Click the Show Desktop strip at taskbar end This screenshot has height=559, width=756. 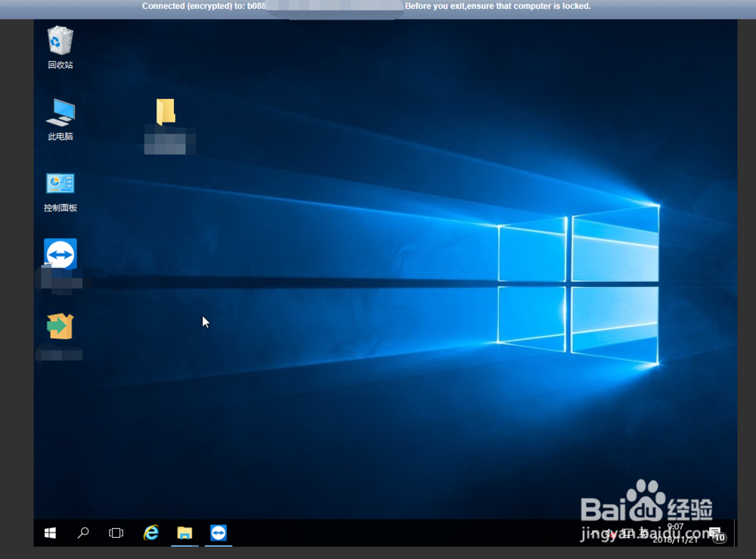pos(736,533)
